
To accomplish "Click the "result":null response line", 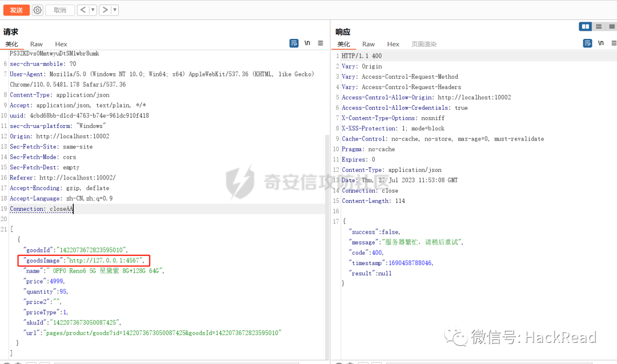I will (x=370, y=274).
